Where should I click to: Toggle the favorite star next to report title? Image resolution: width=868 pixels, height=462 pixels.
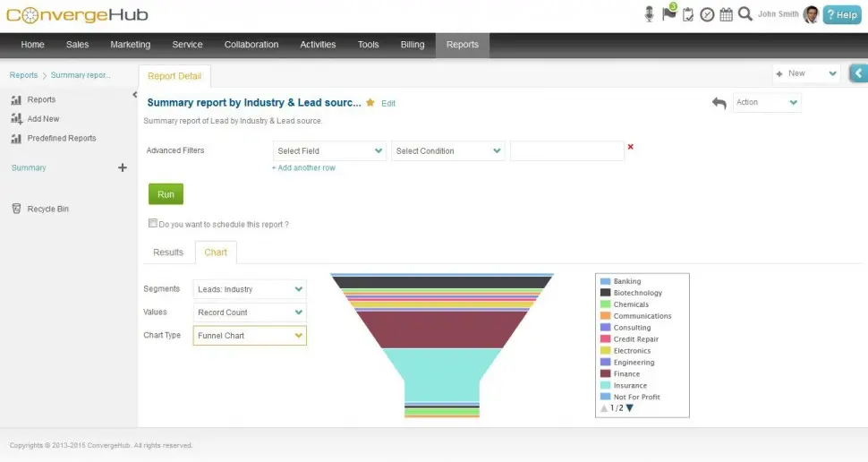pos(370,102)
